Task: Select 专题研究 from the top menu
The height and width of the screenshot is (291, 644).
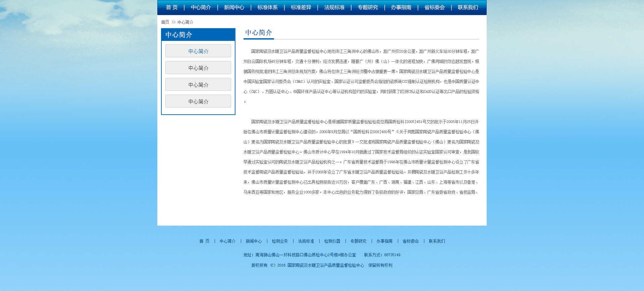Action: [x=368, y=7]
